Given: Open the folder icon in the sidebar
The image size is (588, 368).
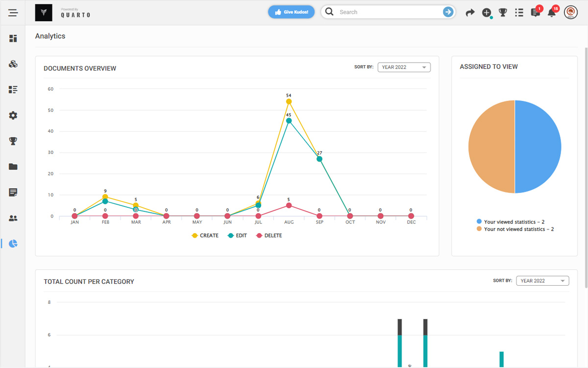Looking at the screenshot, I should [13, 167].
